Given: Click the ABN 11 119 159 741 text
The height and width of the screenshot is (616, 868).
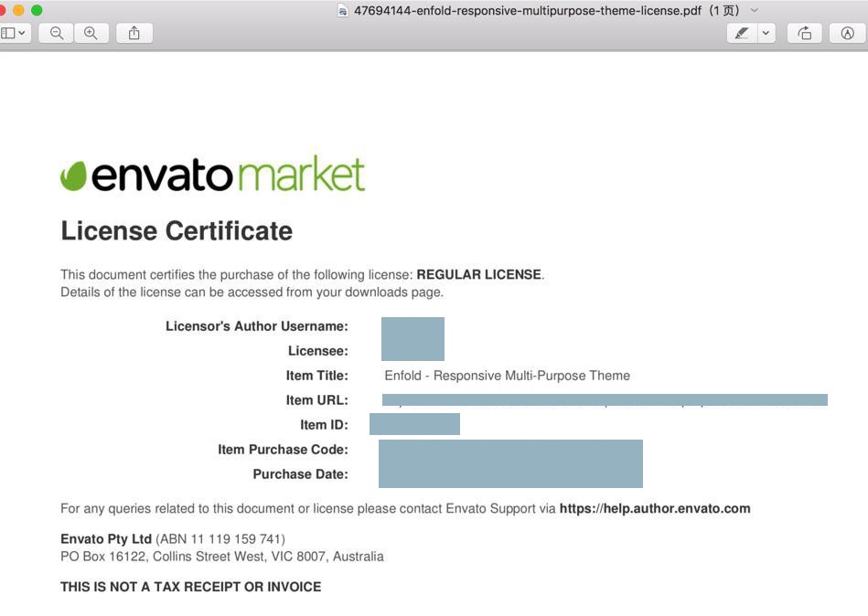Looking at the screenshot, I should [x=220, y=538].
